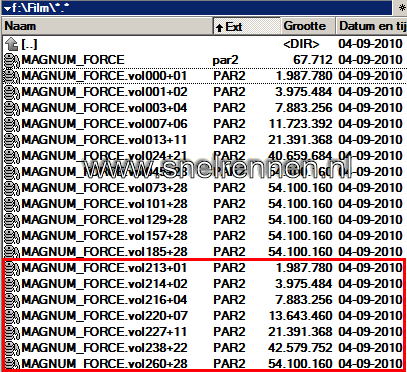
Task: Click the size value 42.579.752
Action: tap(300, 348)
